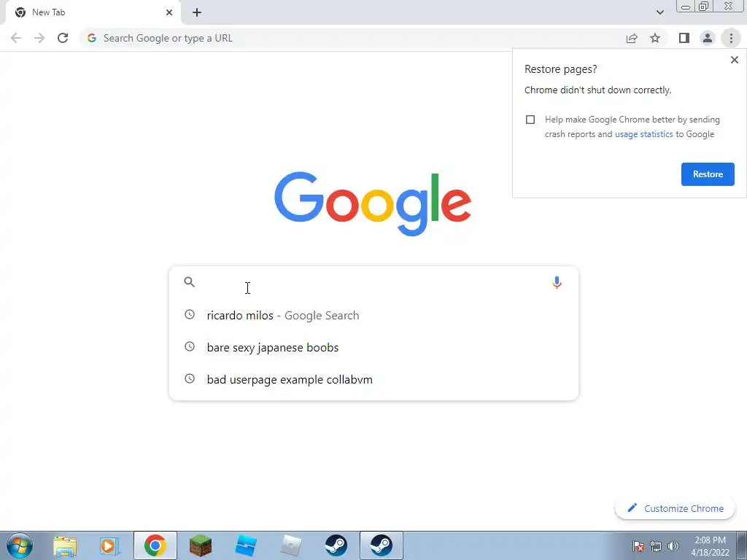The image size is (747, 560).
Task: Click inside the Google search field
Action: (373, 282)
